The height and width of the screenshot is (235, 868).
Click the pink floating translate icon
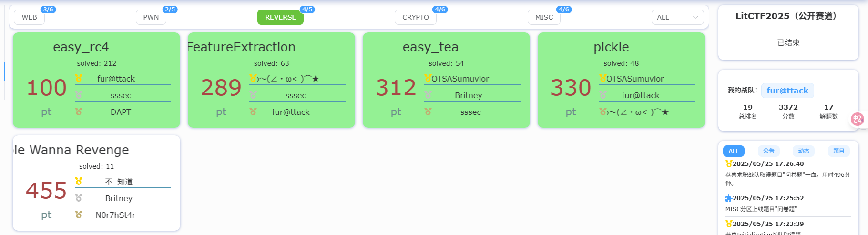click(857, 119)
